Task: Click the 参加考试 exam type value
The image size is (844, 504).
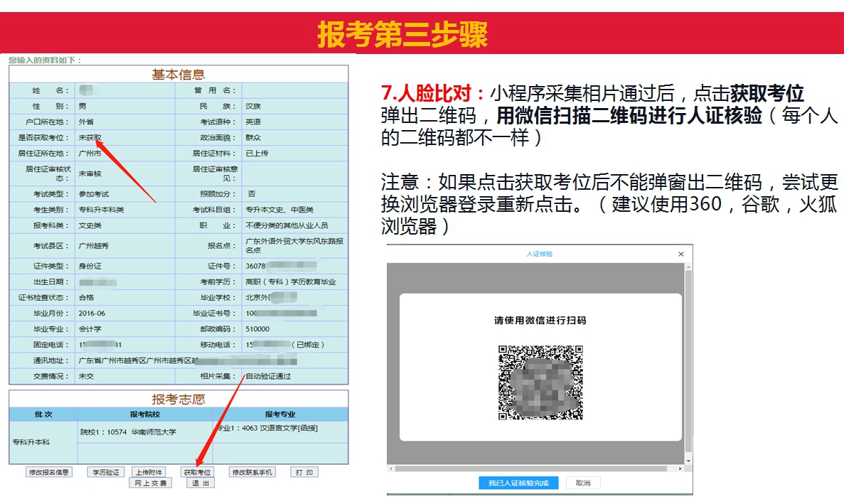Action: pos(94,194)
